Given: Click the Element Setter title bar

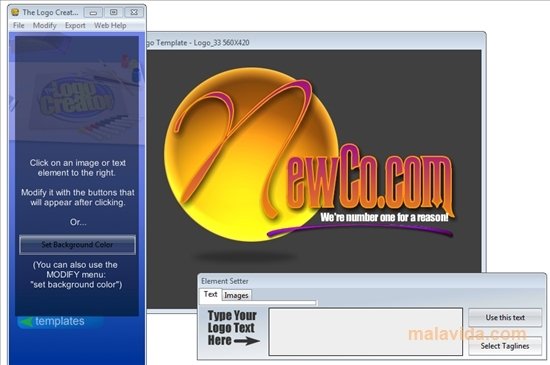Looking at the screenshot, I should tap(371, 281).
